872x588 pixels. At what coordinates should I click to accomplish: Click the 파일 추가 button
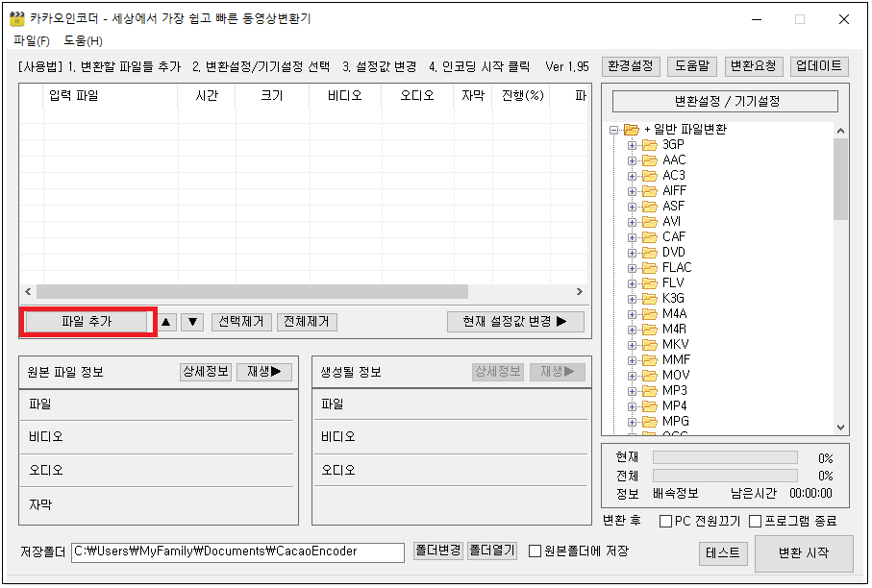(87, 321)
